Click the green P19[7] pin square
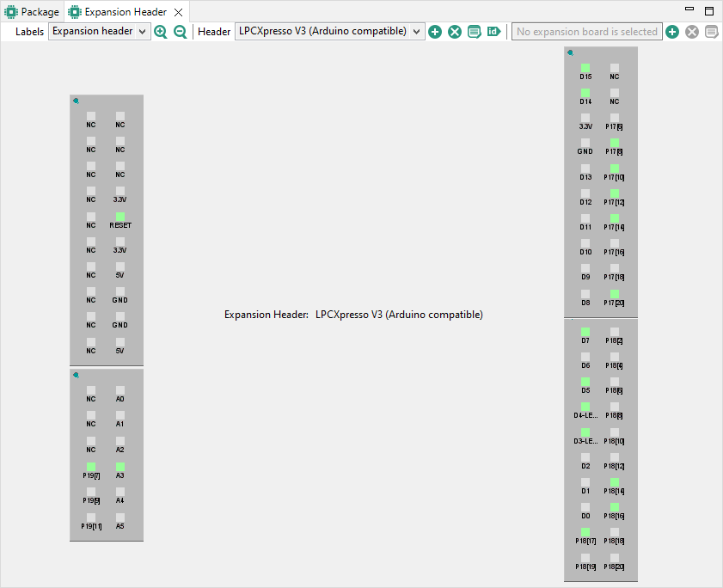The width and height of the screenshot is (723, 588). point(91,467)
